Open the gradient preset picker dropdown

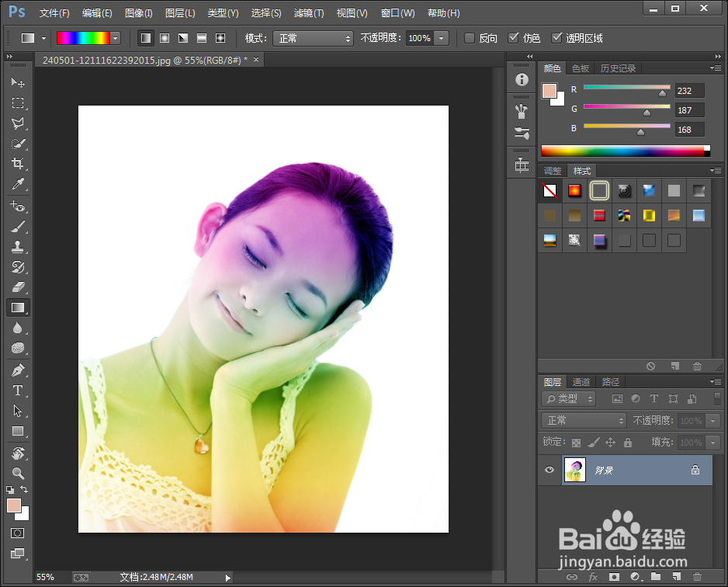tap(115, 37)
